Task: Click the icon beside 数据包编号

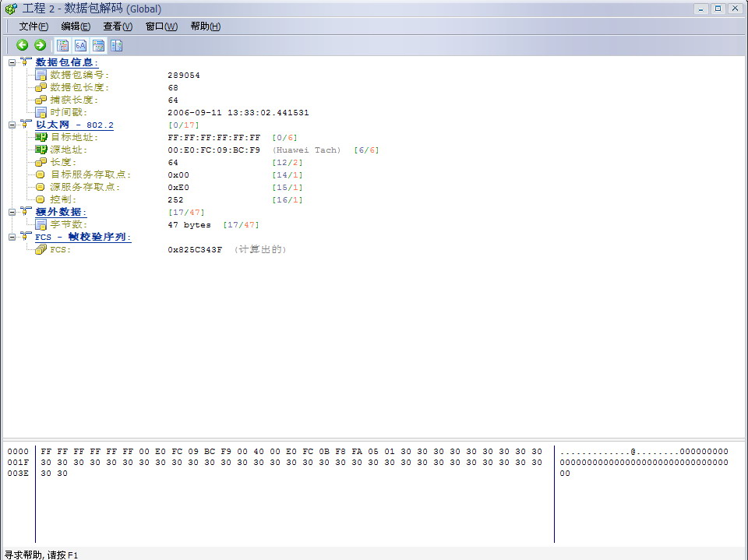Action: pyautogui.click(x=41, y=75)
